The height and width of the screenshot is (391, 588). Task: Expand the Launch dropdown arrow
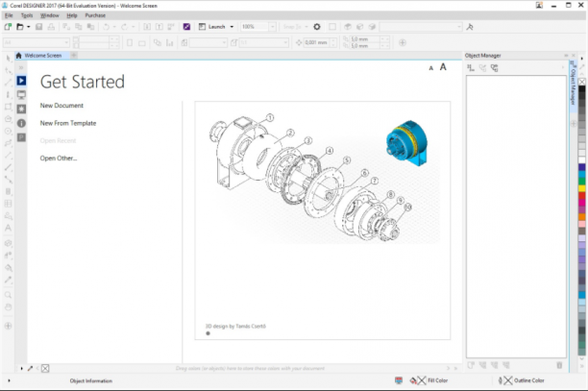(x=232, y=27)
